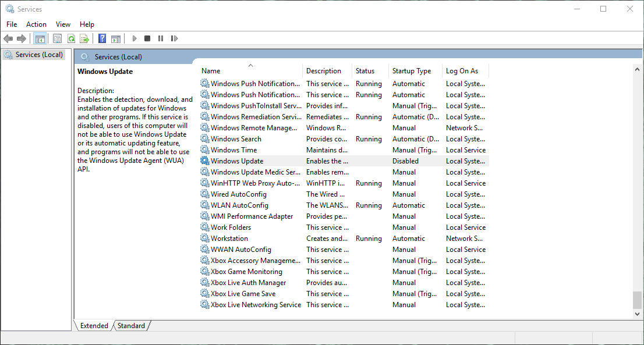This screenshot has height=345, width=644.
Task: Click the Disabled startup type of Windows Update
Action: (405, 161)
